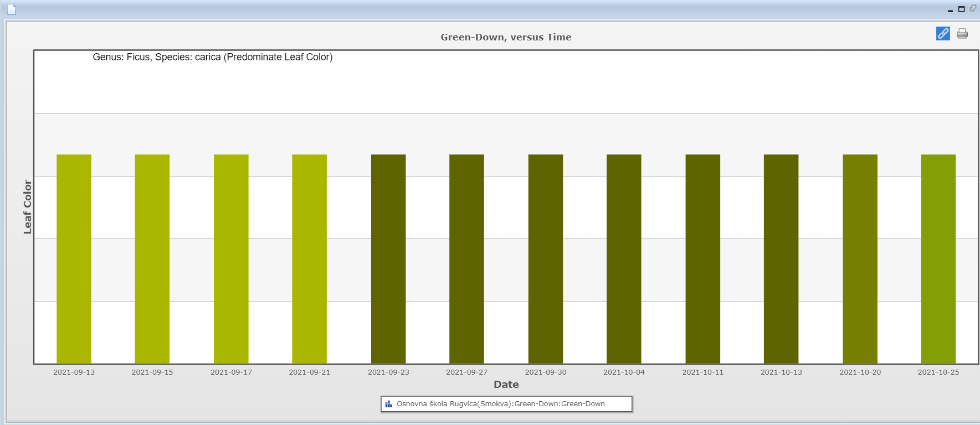The height and width of the screenshot is (425, 980).
Task: Print the chart using the printer icon
Action: (x=962, y=34)
